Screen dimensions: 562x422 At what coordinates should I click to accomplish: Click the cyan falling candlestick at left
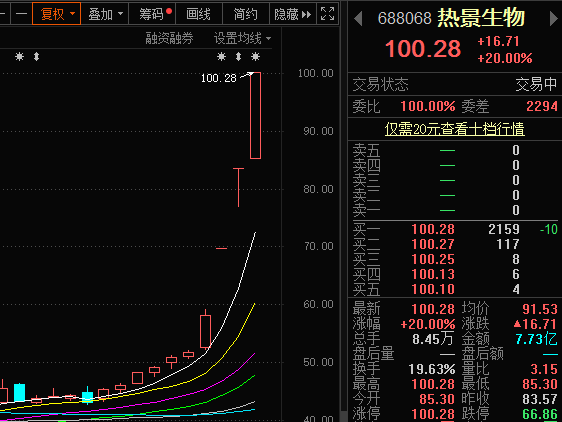pos(19,393)
